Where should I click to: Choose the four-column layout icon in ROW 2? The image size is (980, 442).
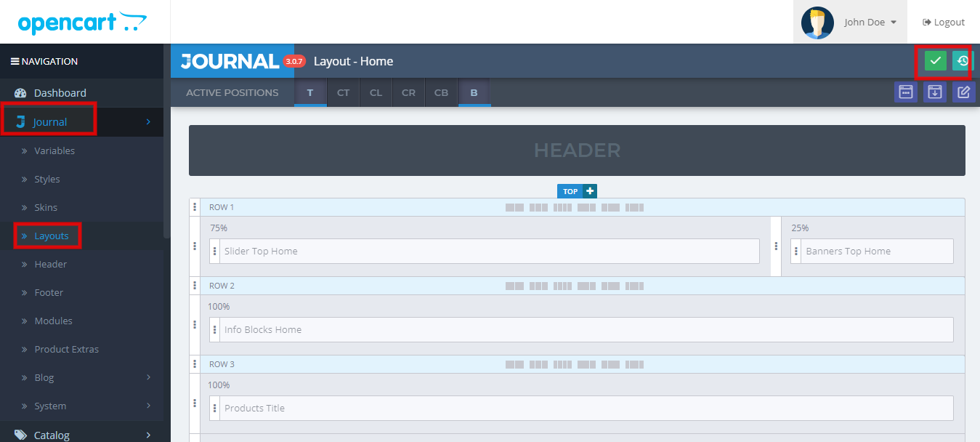(x=562, y=286)
